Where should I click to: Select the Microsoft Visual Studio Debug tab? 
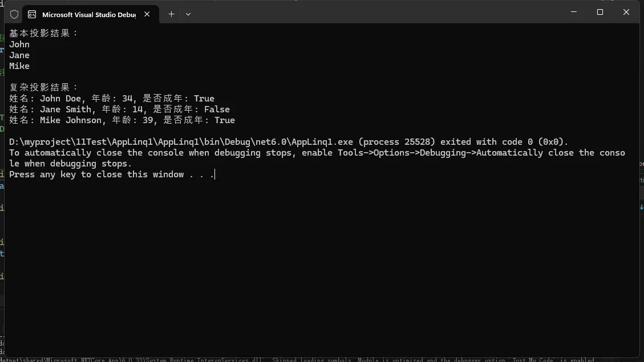(88, 14)
